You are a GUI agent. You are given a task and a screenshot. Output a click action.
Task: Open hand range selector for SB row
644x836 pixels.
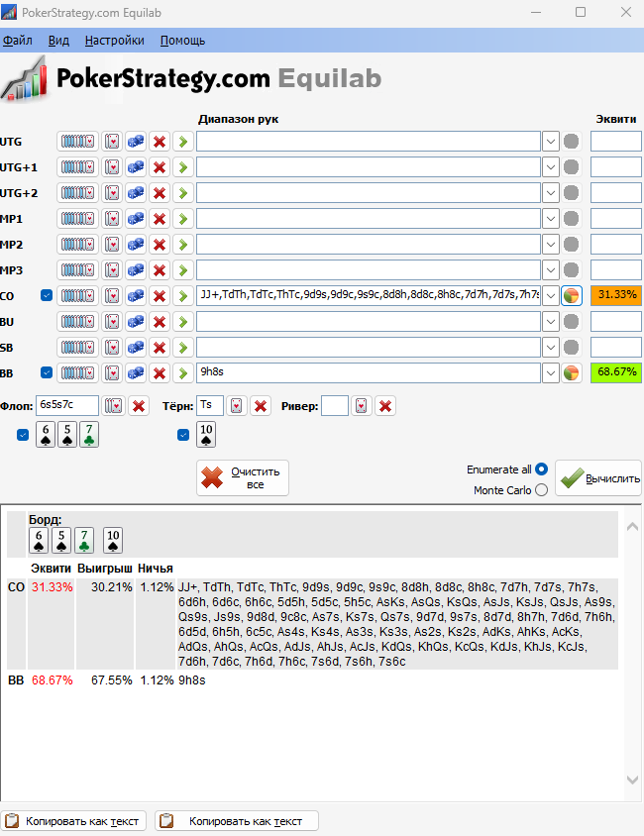[78, 347]
